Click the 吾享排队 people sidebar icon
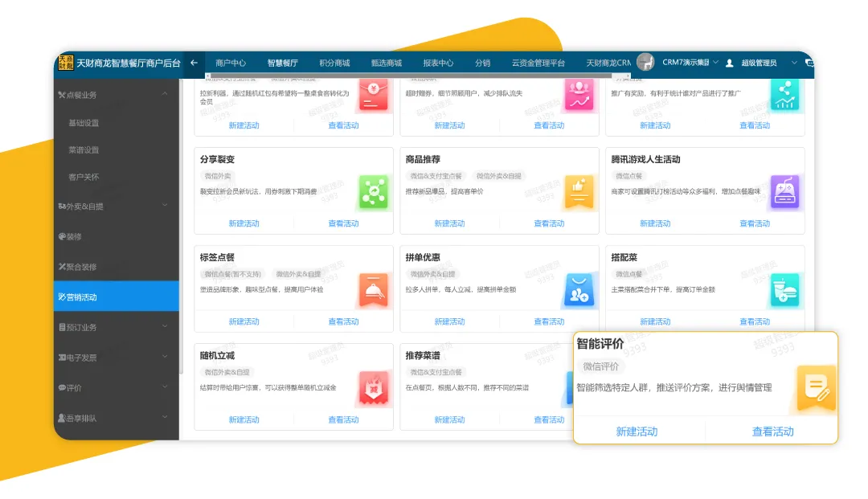Viewport: 868px width, 499px height. 62,418
